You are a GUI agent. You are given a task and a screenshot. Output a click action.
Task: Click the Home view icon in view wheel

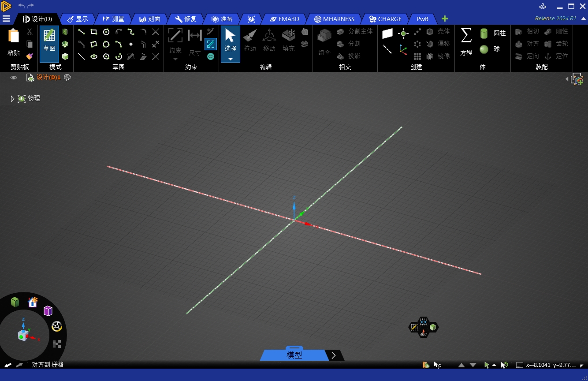[33, 302]
